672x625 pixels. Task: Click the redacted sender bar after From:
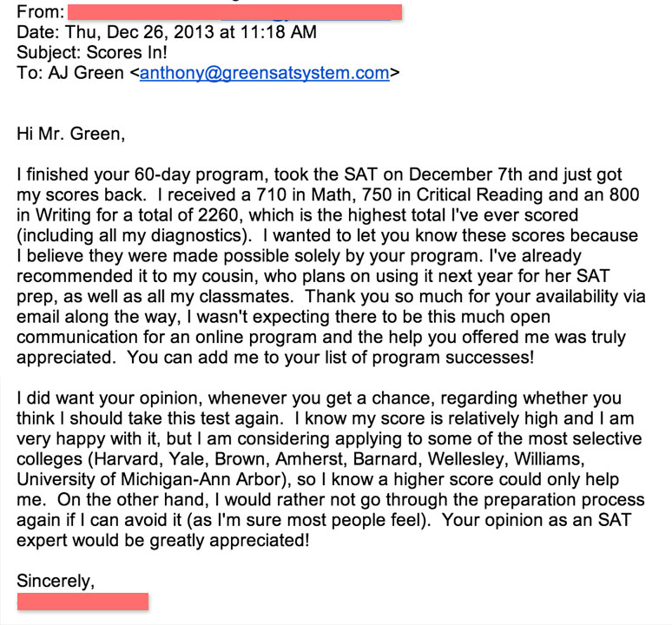pos(235,12)
